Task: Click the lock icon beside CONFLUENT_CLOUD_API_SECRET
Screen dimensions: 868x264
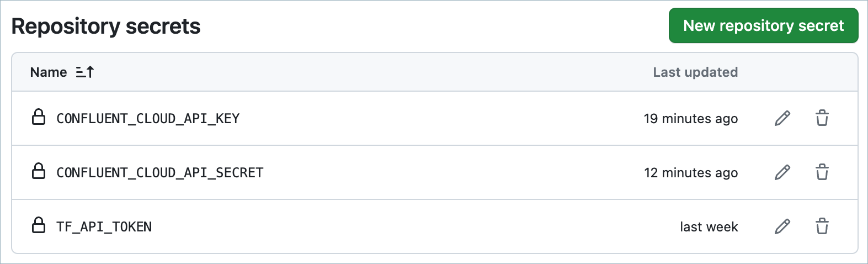Action: coord(39,171)
